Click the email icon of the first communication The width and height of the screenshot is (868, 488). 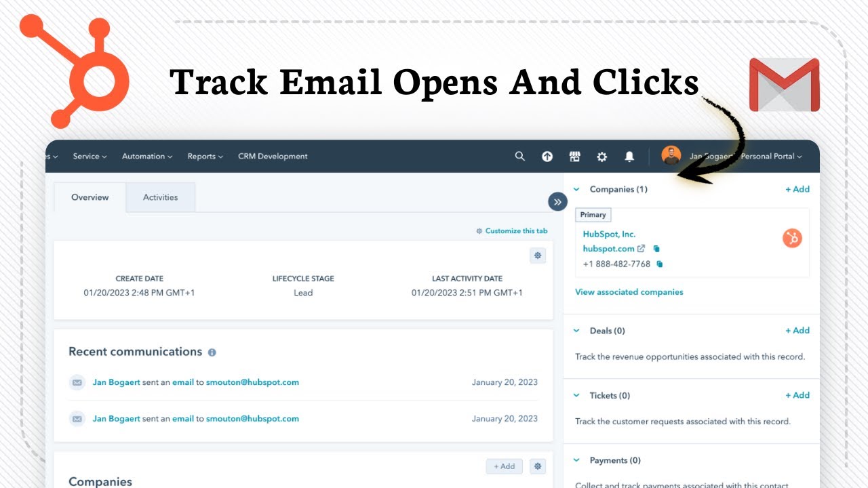(x=77, y=382)
